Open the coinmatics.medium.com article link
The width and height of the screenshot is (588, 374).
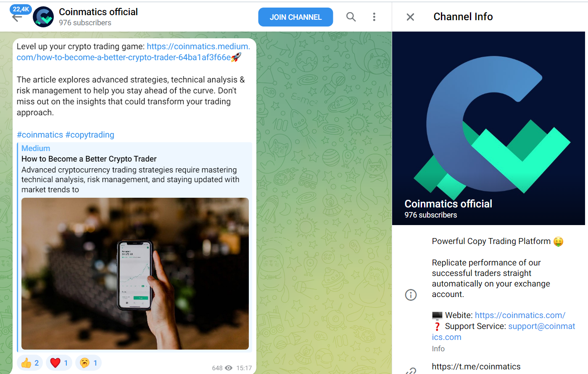(x=134, y=52)
